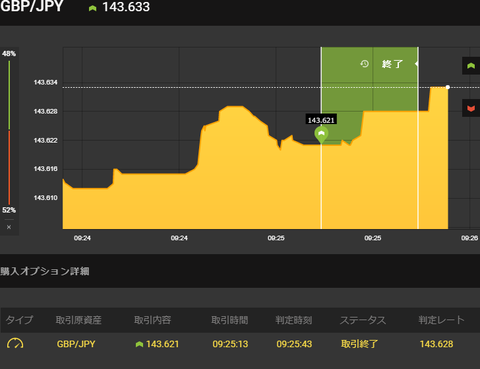Click GBP/JPY in the trade details row

tap(76, 344)
